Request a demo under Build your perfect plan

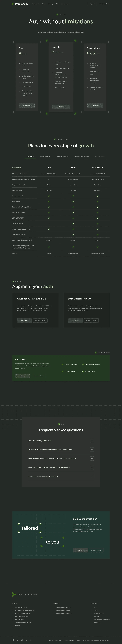pyautogui.click(x=96, y=550)
